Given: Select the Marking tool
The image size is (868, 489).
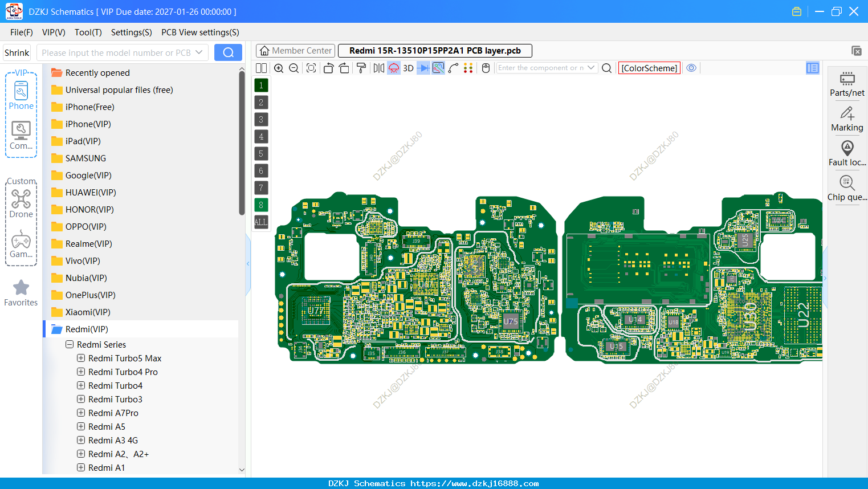Looking at the screenshot, I should coord(847,119).
